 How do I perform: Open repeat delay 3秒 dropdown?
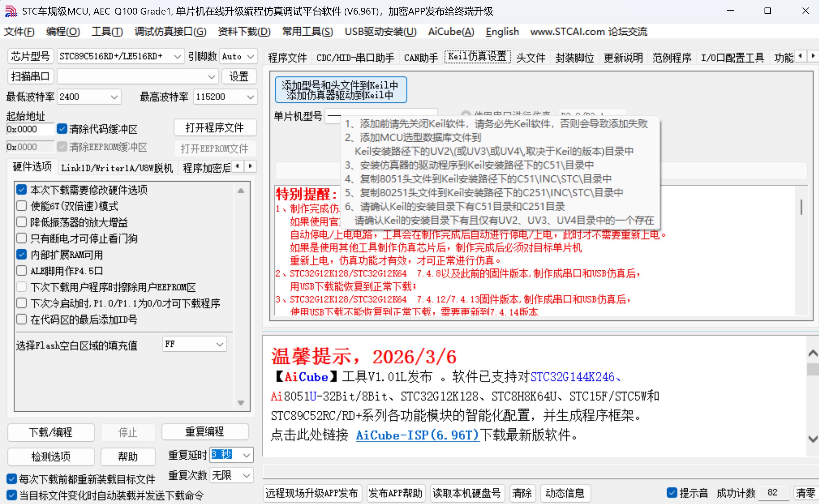coord(232,455)
